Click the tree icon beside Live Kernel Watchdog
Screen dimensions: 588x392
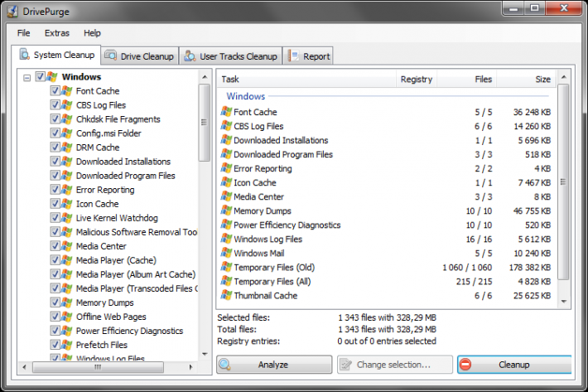pos(67,218)
